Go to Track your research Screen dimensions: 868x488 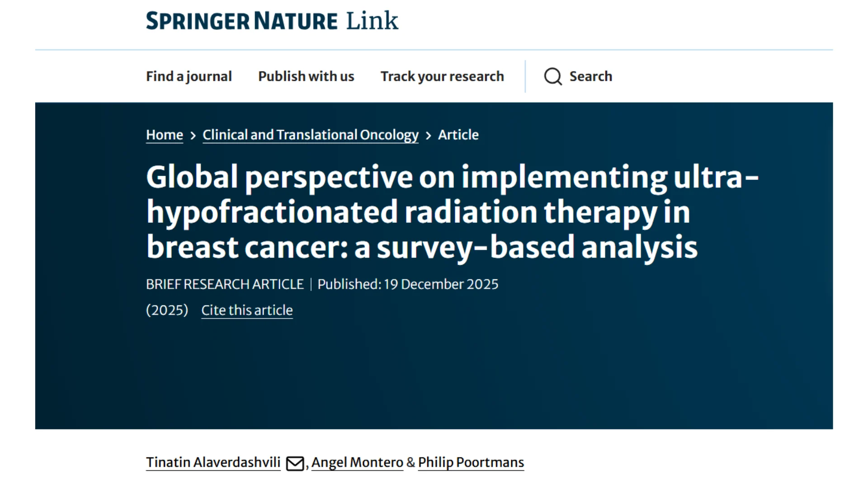pos(442,76)
